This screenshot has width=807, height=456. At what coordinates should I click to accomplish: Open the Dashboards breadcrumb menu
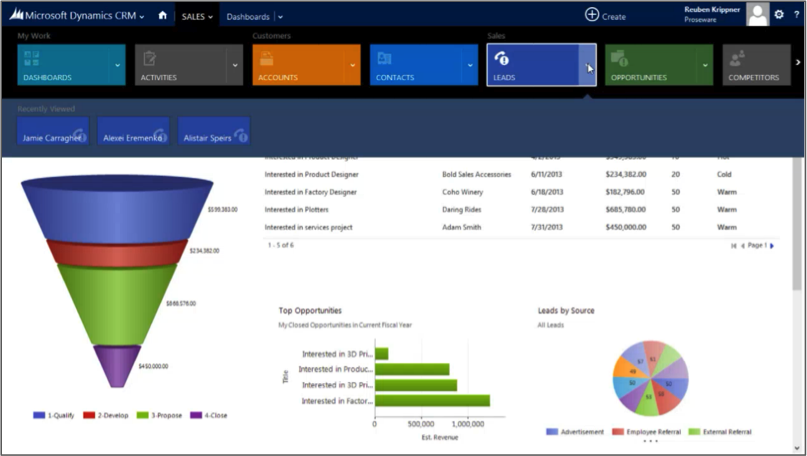point(248,16)
